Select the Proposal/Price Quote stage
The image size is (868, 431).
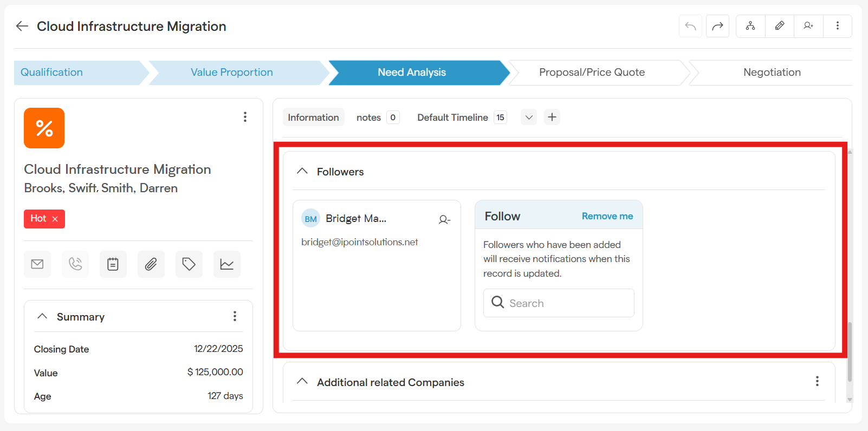pyautogui.click(x=592, y=73)
